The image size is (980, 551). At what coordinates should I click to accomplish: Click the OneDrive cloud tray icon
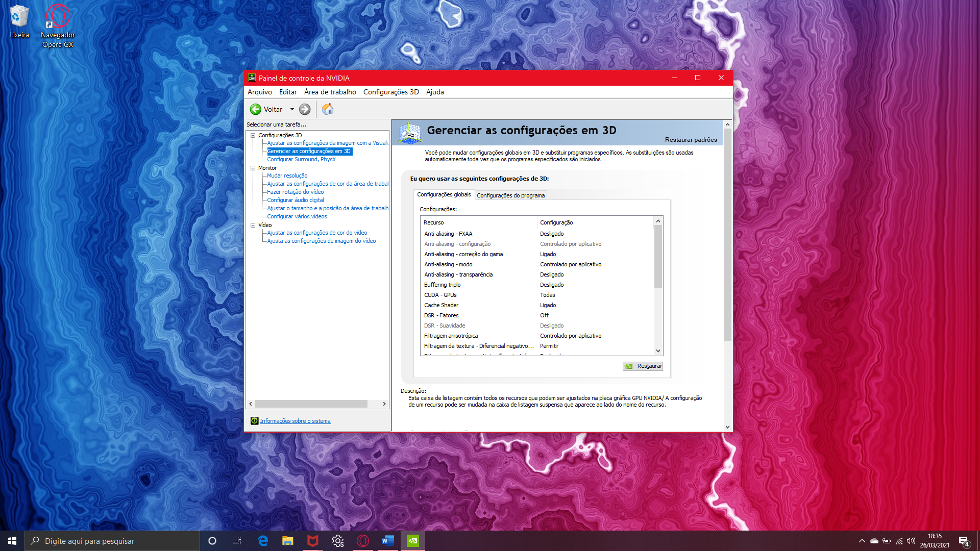tap(874, 541)
